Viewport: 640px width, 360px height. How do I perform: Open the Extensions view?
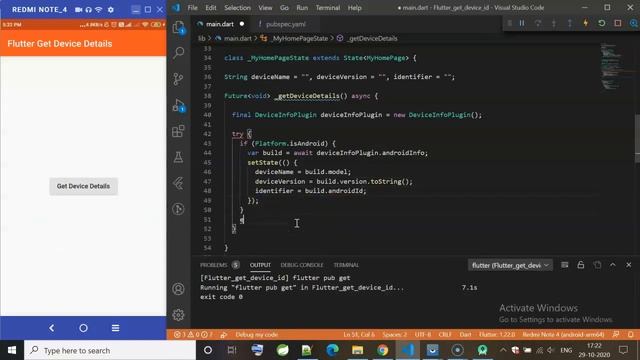click(x=178, y=131)
